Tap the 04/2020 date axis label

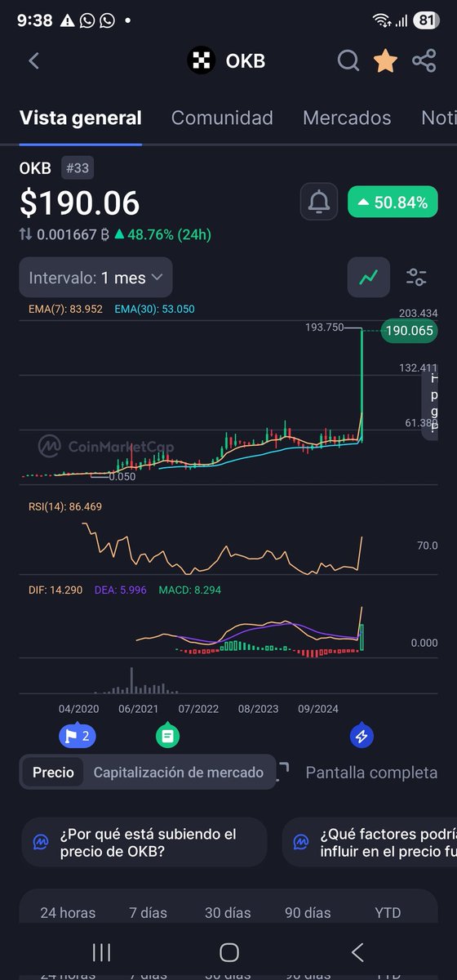79,708
